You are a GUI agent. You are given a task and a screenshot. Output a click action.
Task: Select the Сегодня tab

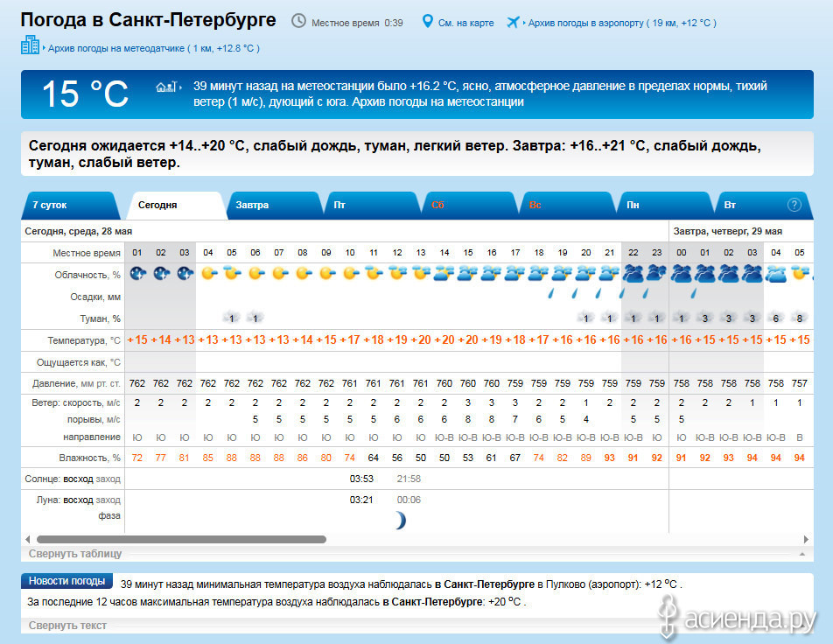pos(175,205)
